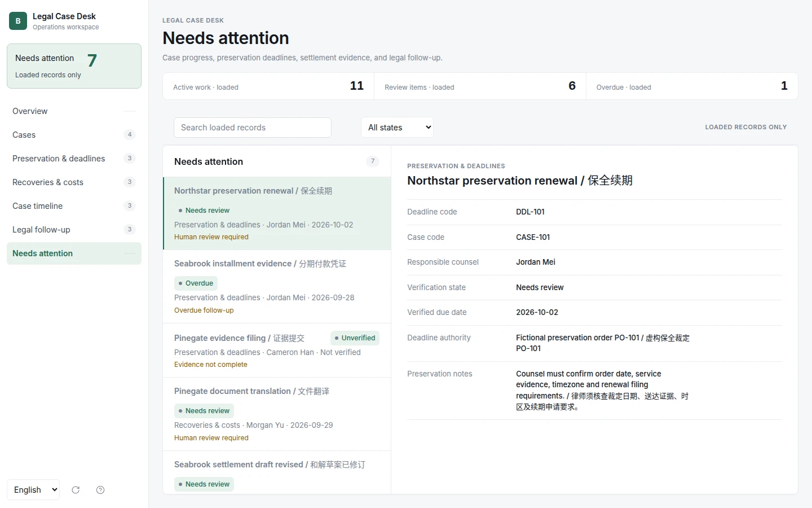
Task: Select the Northstar preservation renewal record
Action: click(277, 213)
